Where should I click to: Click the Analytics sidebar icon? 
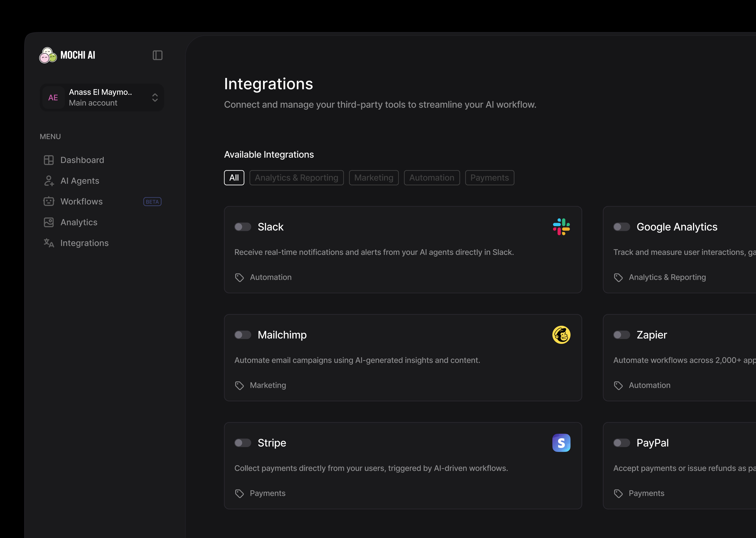(x=49, y=222)
